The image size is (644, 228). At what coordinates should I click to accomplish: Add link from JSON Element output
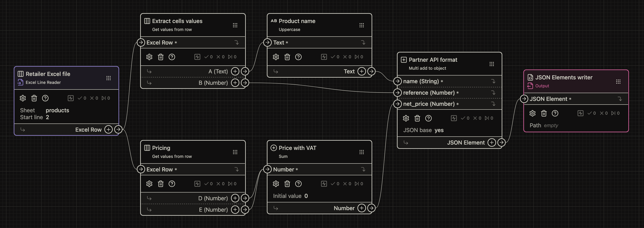click(492, 143)
